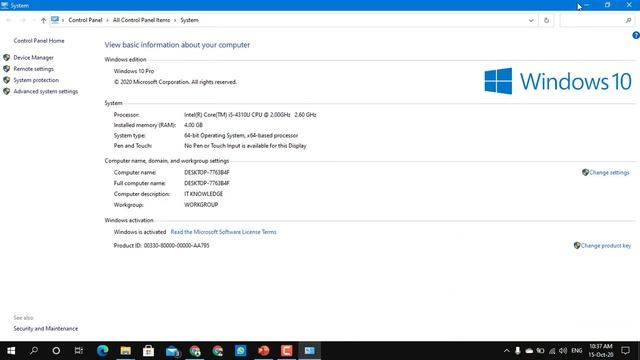
Task: Select System breadcrumb item
Action: click(189, 20)
